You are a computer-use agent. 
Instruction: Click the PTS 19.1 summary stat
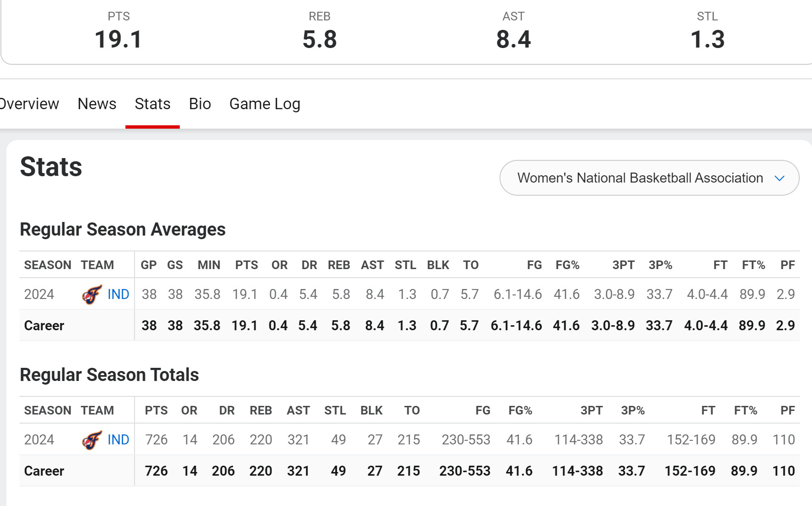pos(119,30)
